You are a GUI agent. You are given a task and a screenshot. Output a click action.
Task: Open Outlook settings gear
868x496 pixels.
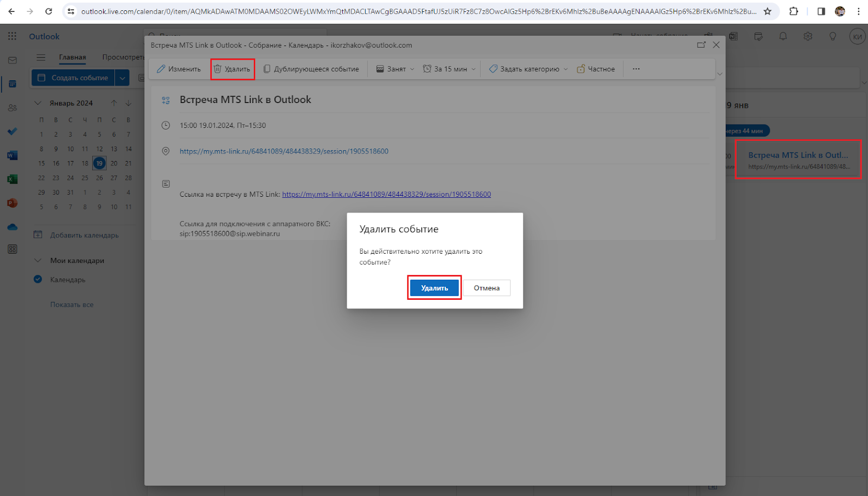coord(808,36)
